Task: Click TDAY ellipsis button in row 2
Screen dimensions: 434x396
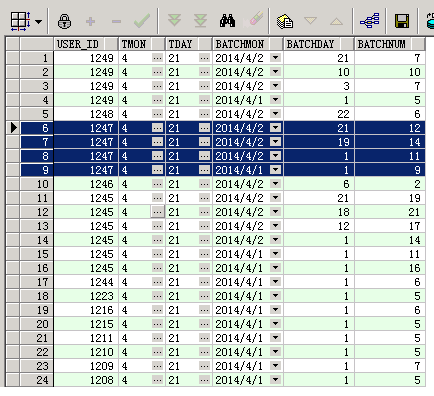Action: [x=204, y=72]
